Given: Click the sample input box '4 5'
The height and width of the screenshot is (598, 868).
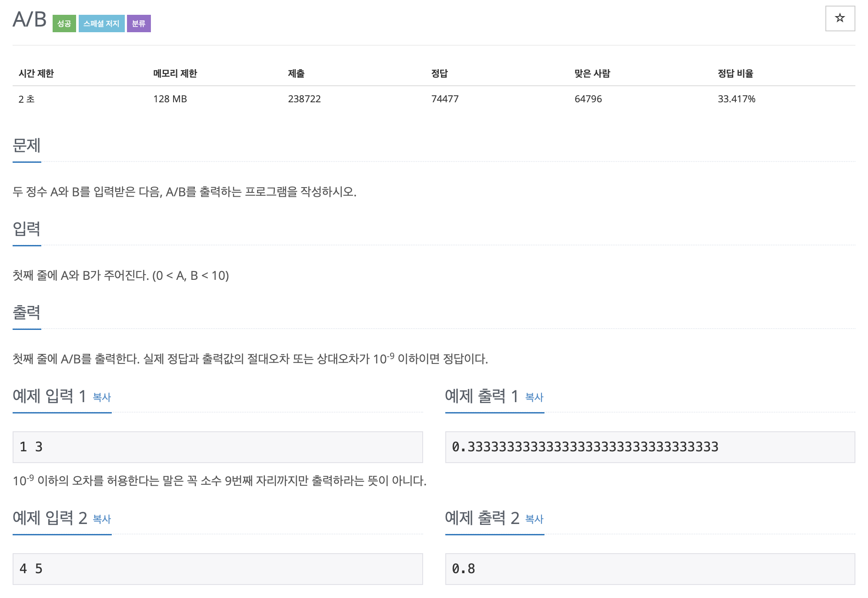Looking at the screenshot, I should pos(217,569).
